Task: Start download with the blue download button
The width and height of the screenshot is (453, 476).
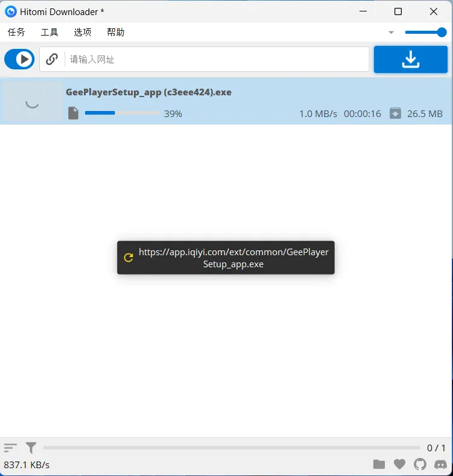Action: click(x=411, y=59)
